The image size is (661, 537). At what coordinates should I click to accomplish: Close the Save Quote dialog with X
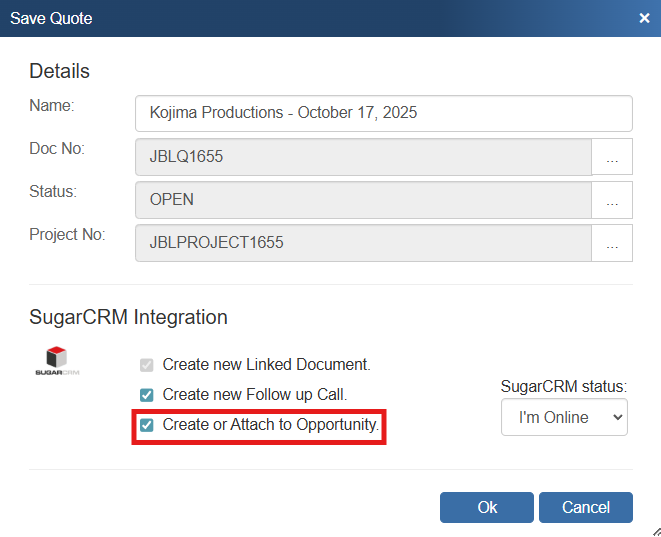point(644,17)
